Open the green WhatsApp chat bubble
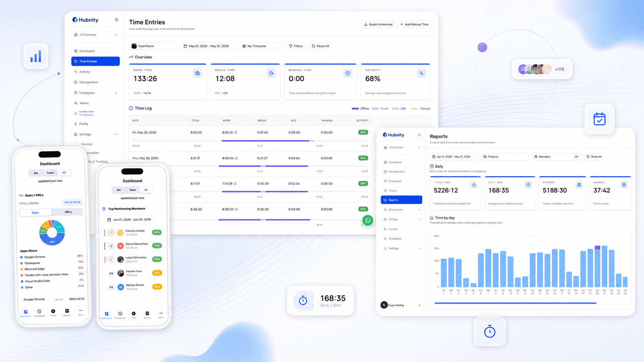Screen dimensions: 644x362 click(x=368, y=220)
